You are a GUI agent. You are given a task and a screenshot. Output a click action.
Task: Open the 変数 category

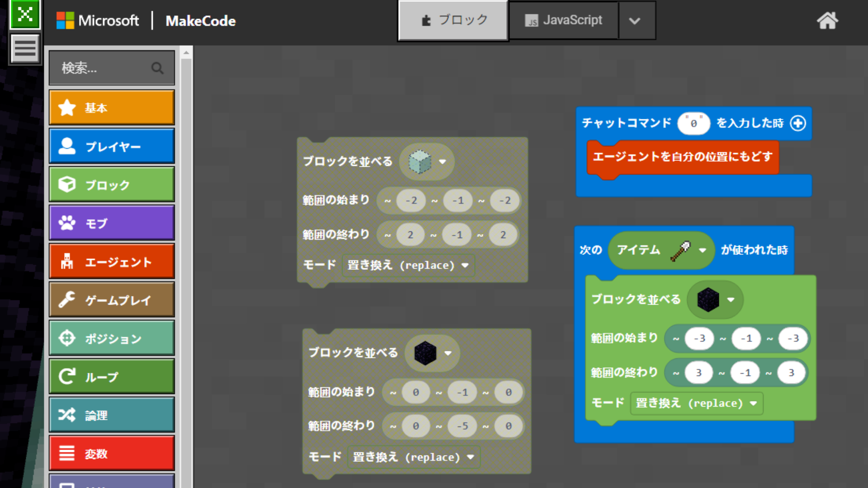click(x=112, y=453)
